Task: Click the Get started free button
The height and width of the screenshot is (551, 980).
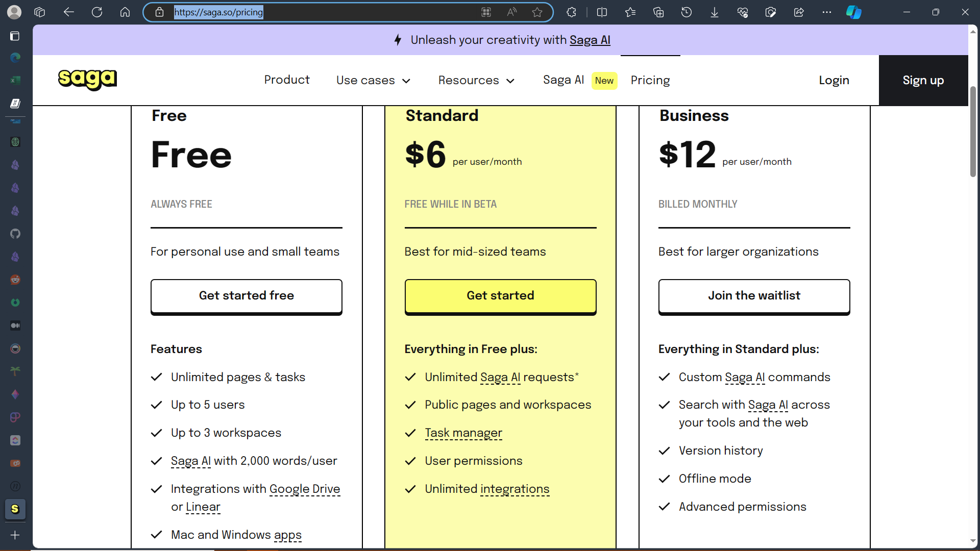Action: [x=246, y=296]
